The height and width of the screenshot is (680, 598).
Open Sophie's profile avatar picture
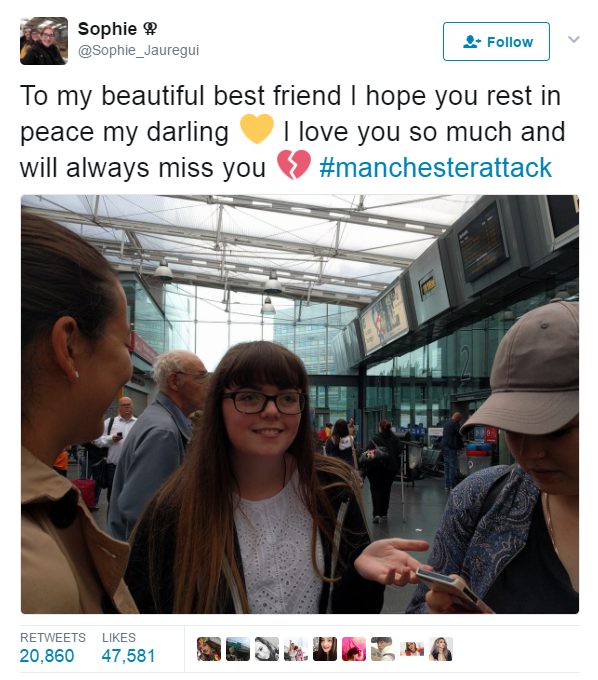click(x=44, y=41)
